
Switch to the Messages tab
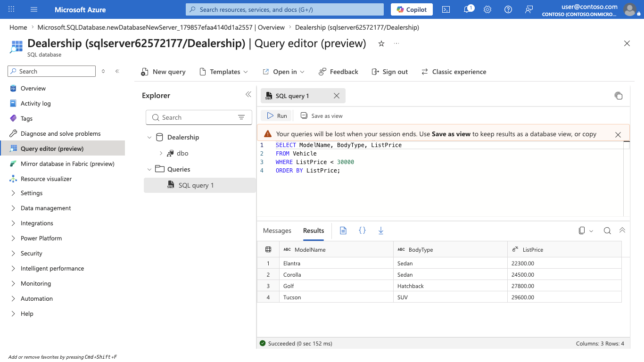(277, 230)
